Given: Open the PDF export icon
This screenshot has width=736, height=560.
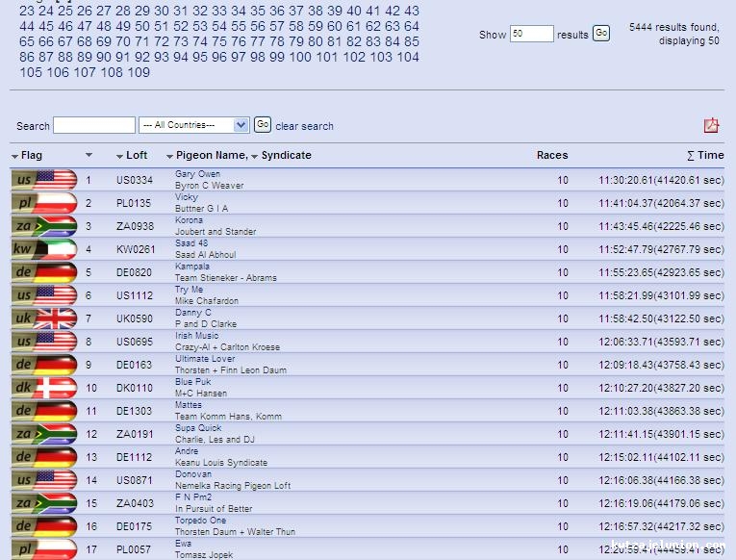Looking at the screenshot, I should coord(711,125).
